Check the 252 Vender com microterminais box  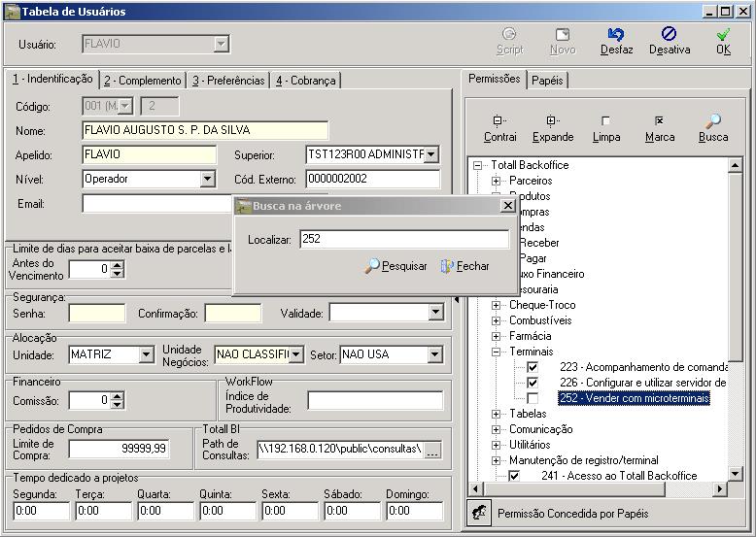(x=533, y=398)
